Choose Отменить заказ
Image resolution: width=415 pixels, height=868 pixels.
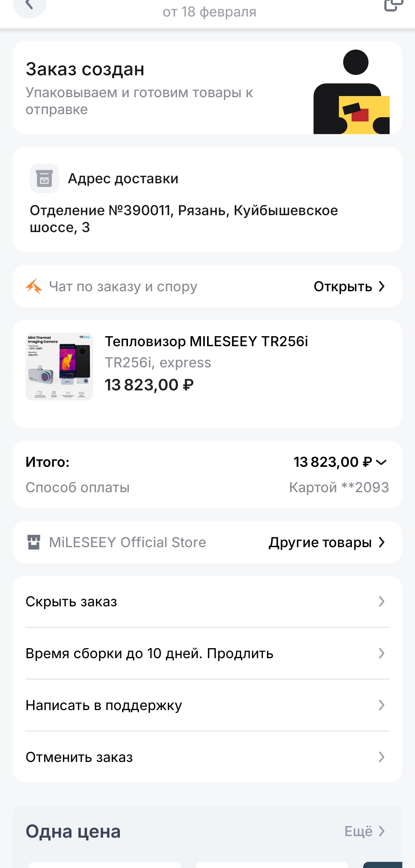(x=79, y=757)
